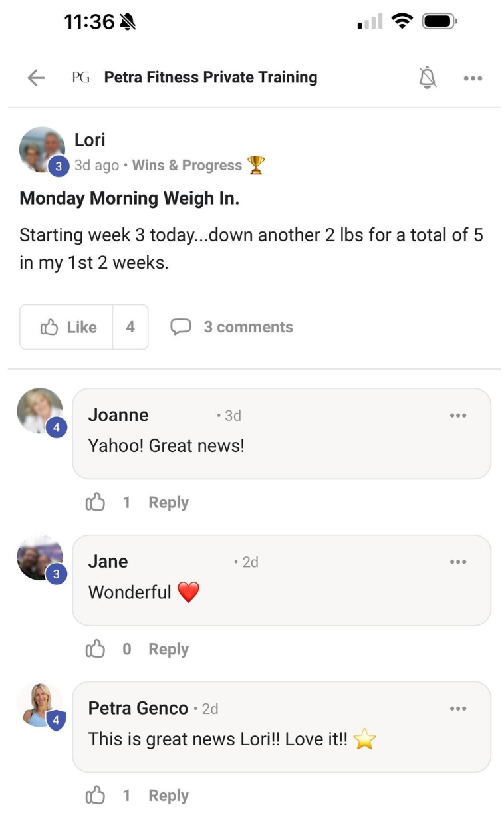Like Petra Genco's comment with the thumbs-up
The image size is (504, 839).
(x=96, y=796)
